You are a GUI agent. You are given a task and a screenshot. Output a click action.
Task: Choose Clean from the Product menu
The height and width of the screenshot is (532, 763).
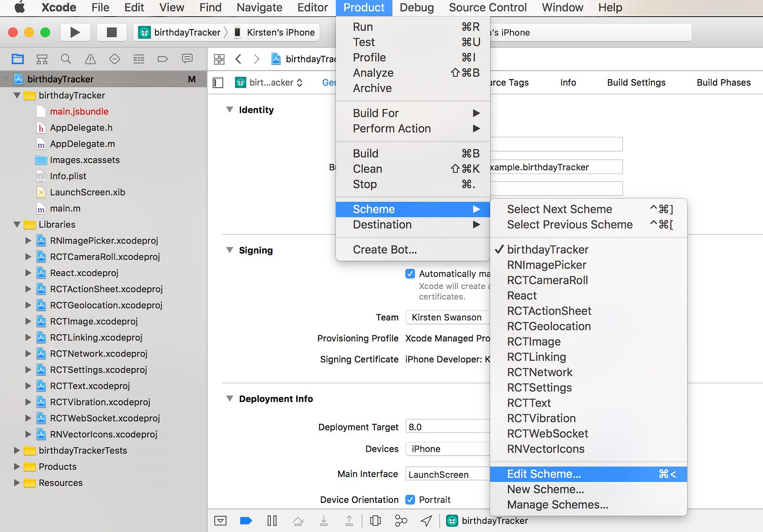pyautogui.click(x=413, y=169)
